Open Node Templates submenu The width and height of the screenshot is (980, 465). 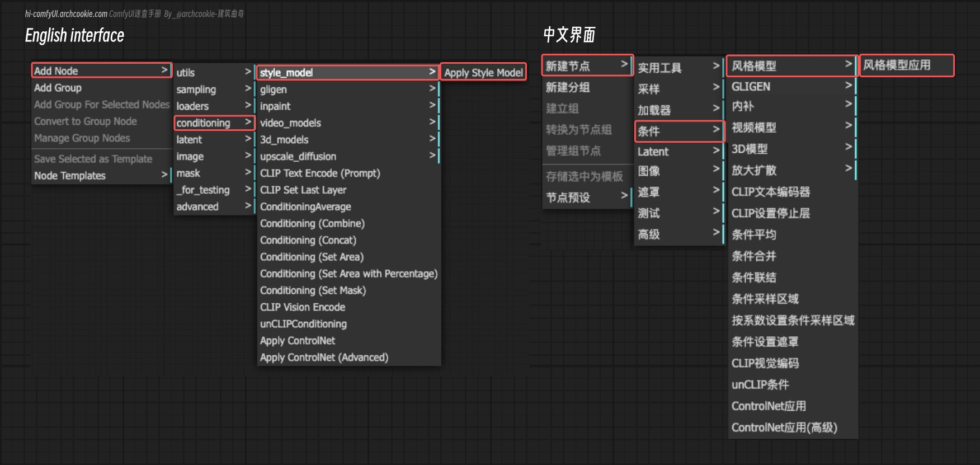point(101,176)
